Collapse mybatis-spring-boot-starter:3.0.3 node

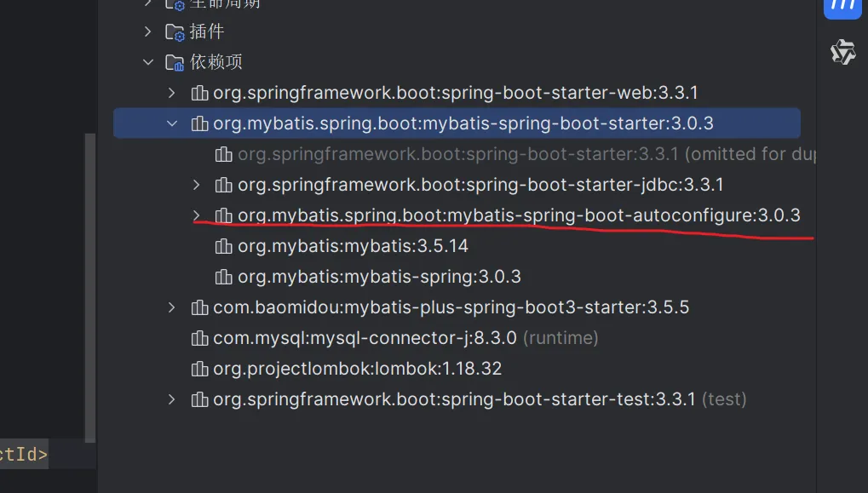tap(172, 123)
